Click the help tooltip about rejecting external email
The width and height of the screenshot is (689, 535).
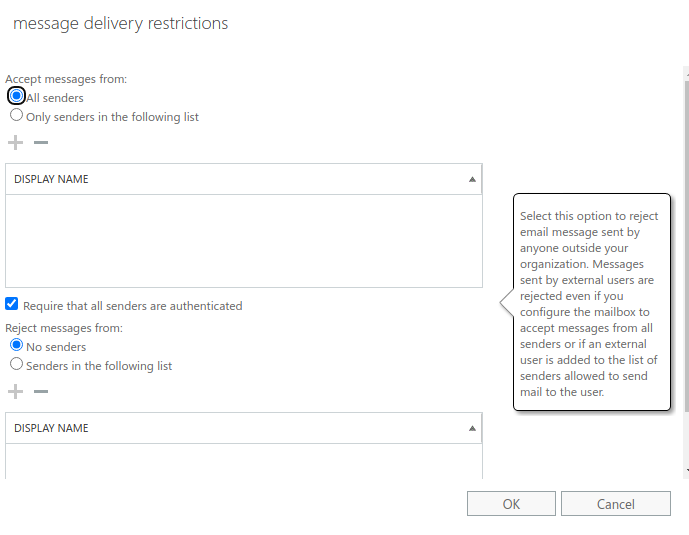[x=591, y=302]
